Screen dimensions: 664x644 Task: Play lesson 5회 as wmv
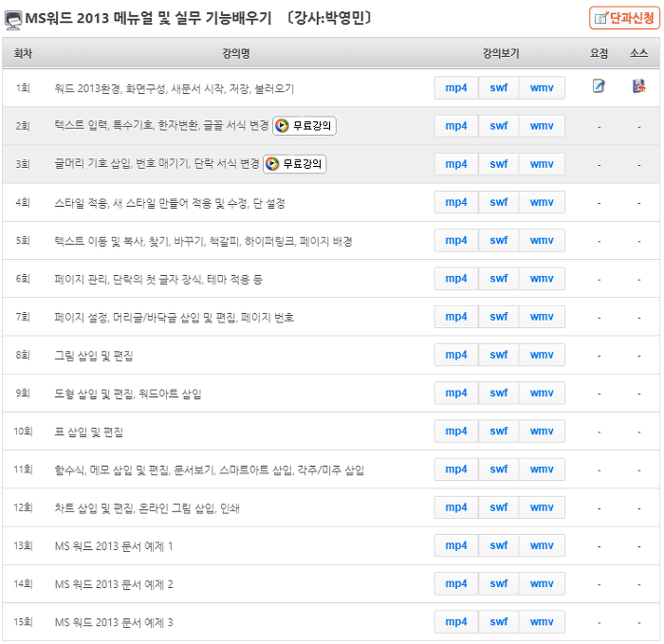pyautogui.click(x=542, y=240)
